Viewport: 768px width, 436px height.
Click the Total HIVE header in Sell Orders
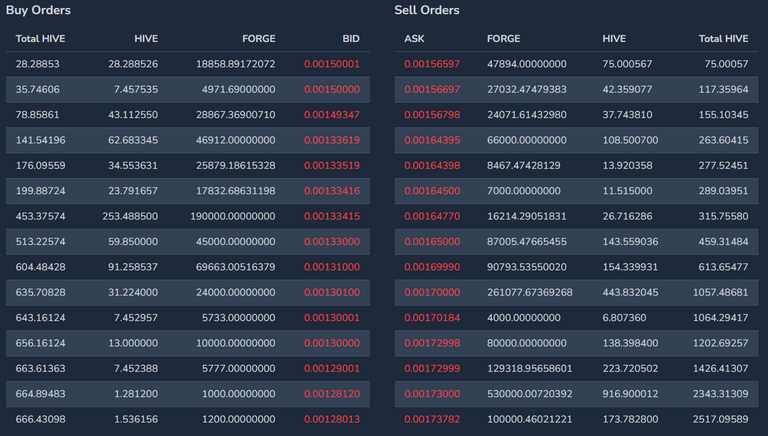tap(723, 39)
